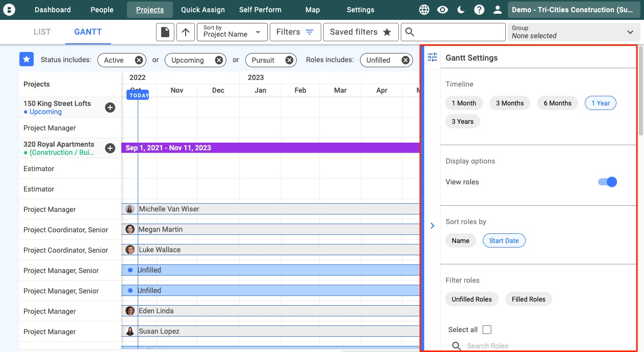The image size is (644, 352).
Task: Open Quick Assign in the nav
Action: 202,10
